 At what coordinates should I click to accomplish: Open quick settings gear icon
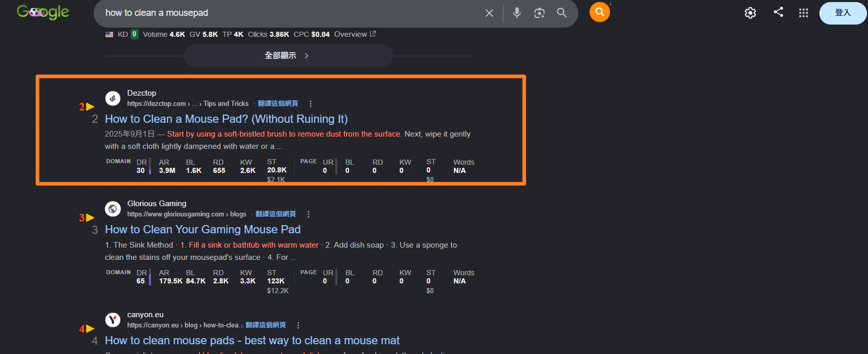[750, 13]
